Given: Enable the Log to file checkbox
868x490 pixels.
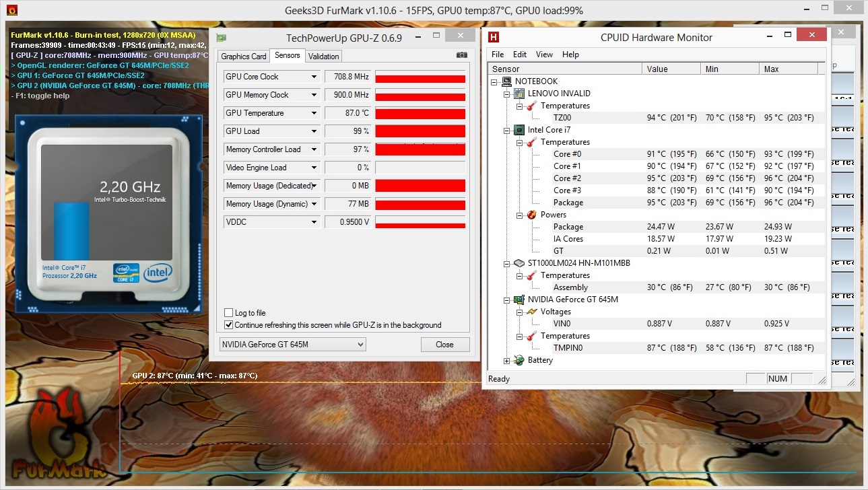Looking at the screenshot, I should tap(228, 313).
